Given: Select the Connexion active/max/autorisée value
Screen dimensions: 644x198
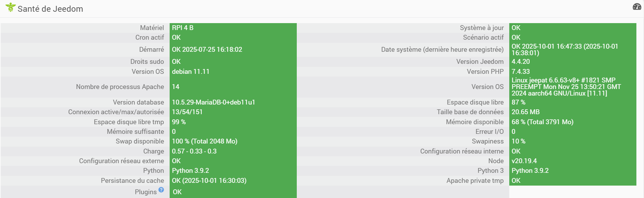Looking at the screenshot, I should [187, 112].
